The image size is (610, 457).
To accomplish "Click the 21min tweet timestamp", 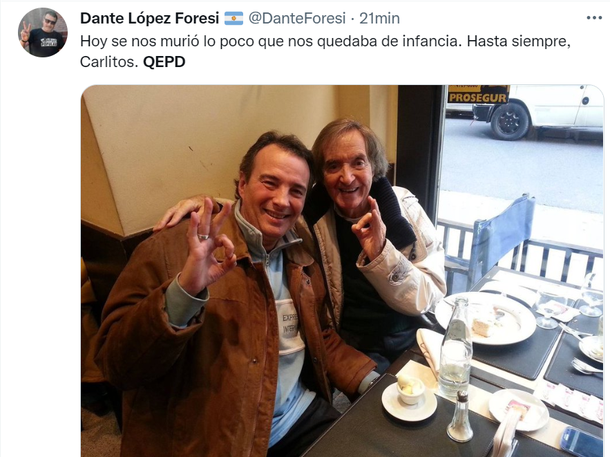I will click(379, 18).
